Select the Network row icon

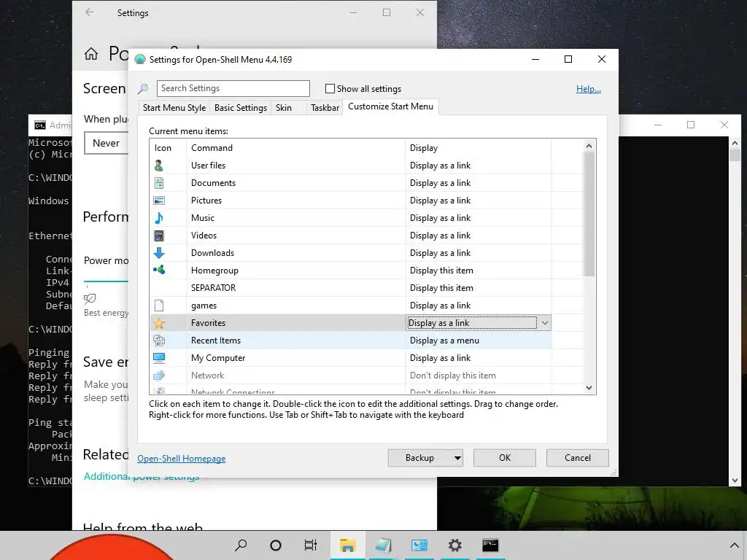point(159,376)
